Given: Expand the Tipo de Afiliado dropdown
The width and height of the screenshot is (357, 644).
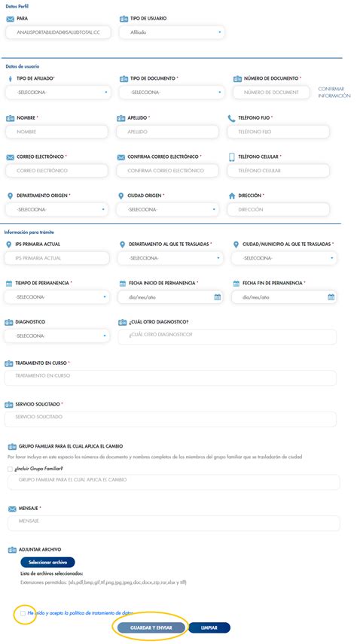Looking at the screenshot, I should pyautogui.click(x=59, y=93).
